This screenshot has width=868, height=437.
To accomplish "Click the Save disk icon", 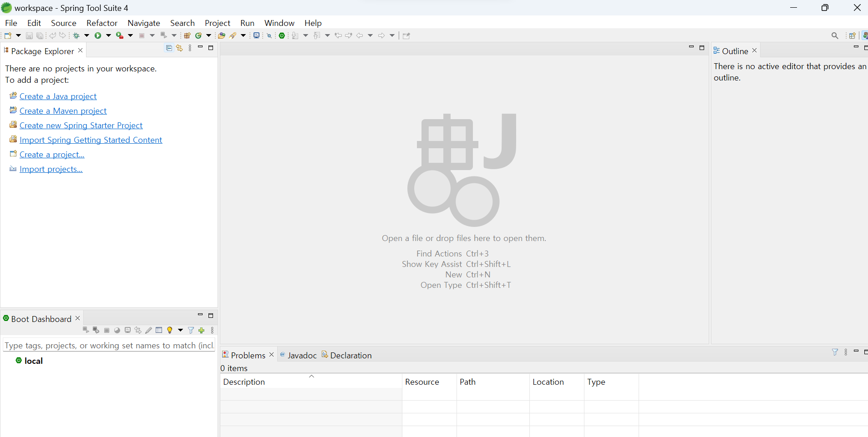I will tap(29, 35).
